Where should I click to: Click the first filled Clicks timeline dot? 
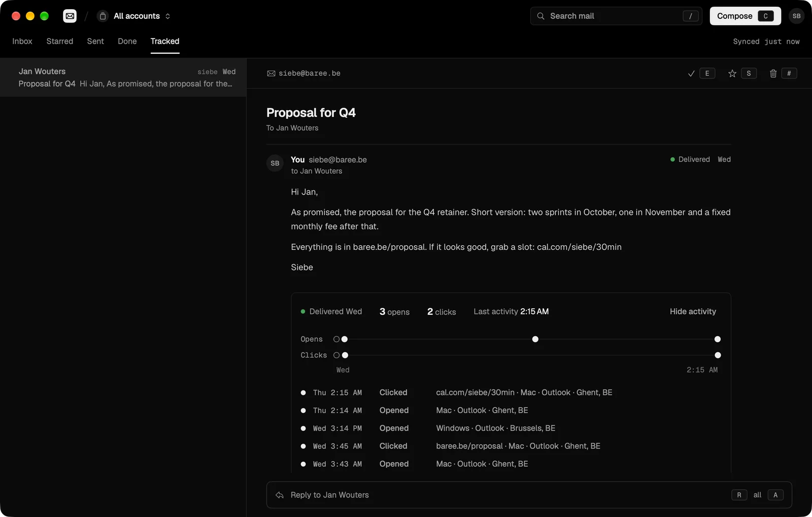click(345, 356)
